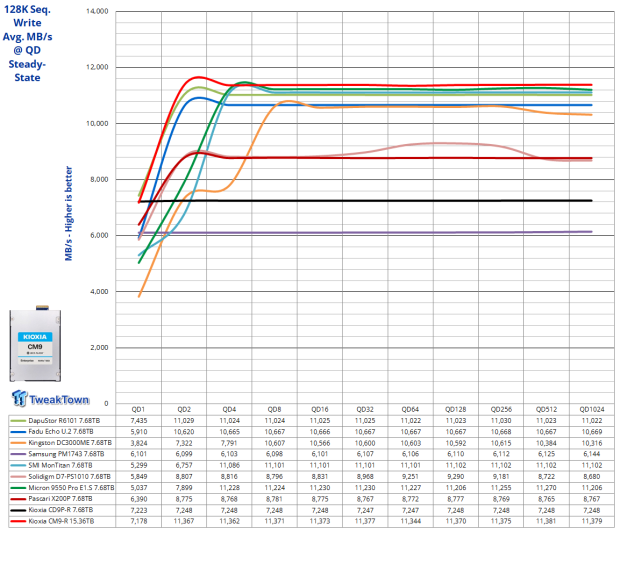Select the 'Pascari X200P 7.68TB' legend label

[60, 499]
